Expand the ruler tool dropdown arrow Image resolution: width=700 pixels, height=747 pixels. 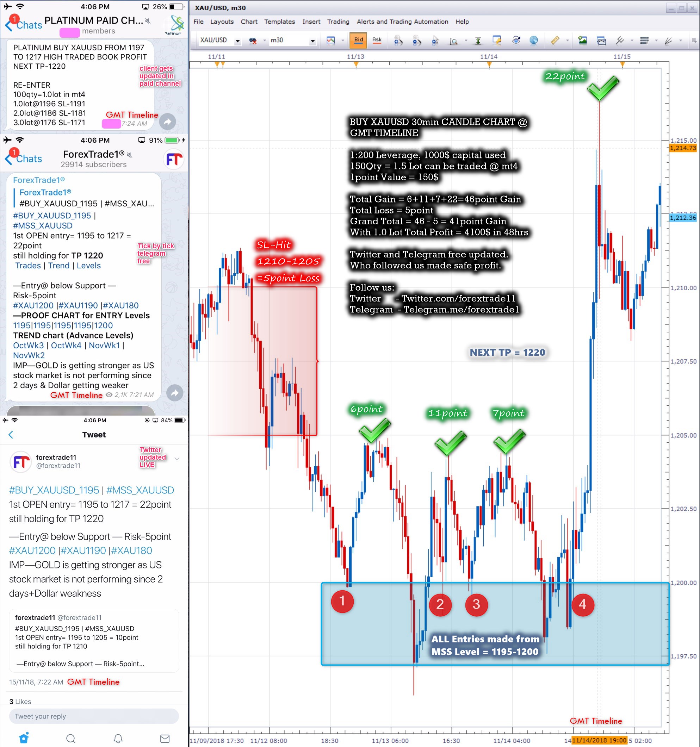567,41
